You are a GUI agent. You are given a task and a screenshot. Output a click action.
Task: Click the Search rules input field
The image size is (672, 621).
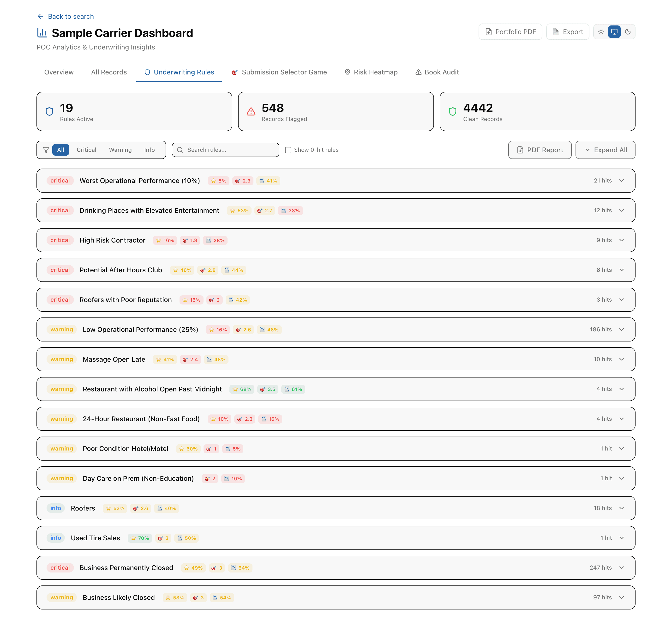(225, 150)
